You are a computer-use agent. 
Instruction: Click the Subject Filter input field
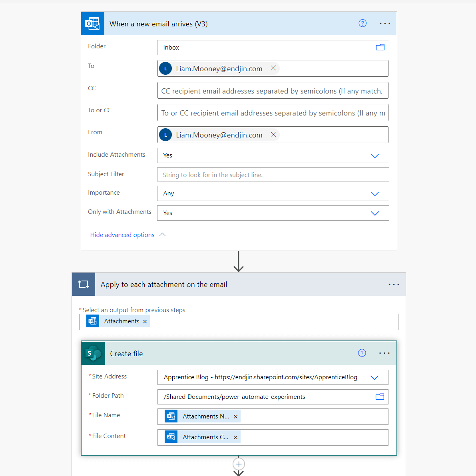(273, 174)
